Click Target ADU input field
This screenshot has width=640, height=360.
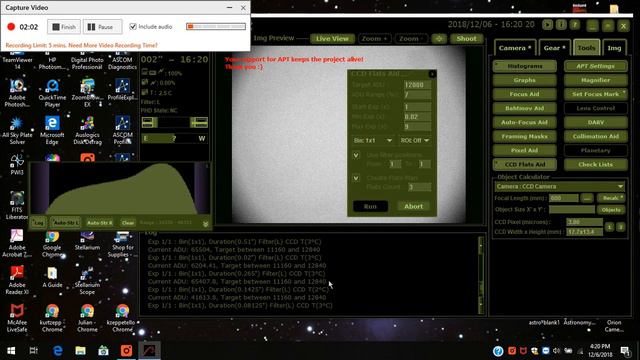[x=417, y=85]
